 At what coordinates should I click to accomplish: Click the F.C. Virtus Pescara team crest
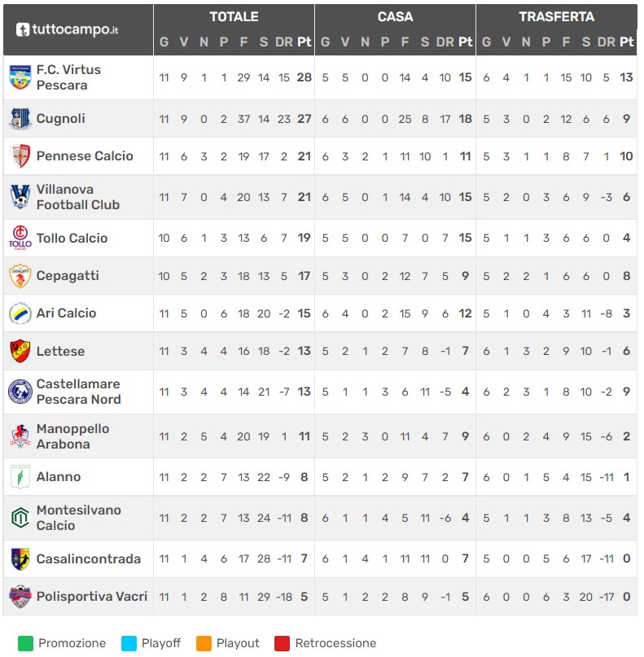click(x=20, y=77)
